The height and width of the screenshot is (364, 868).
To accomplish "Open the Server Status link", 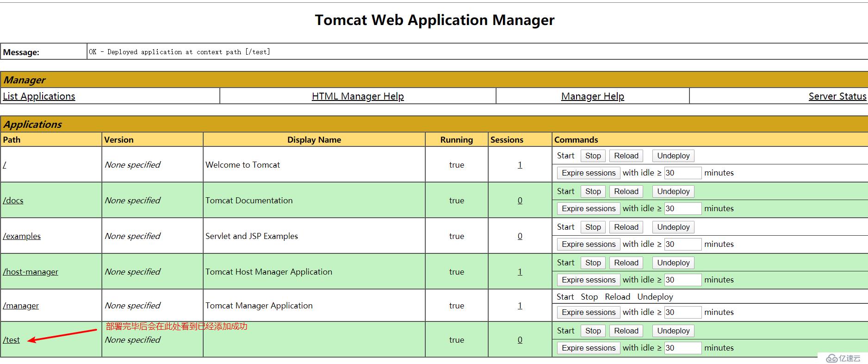I will click(x=837, y=96).
